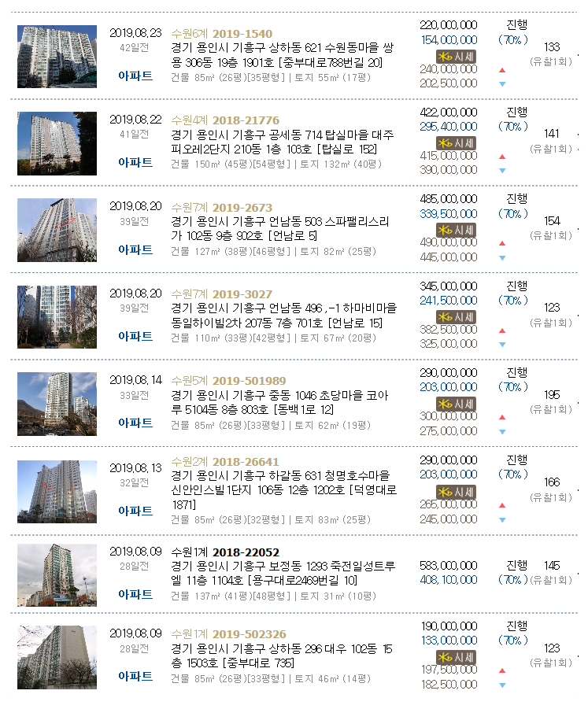Screen dimensions: 588x709
Task: Open photo of 죽전일성트루엘 listing
Action: [57, 574]
